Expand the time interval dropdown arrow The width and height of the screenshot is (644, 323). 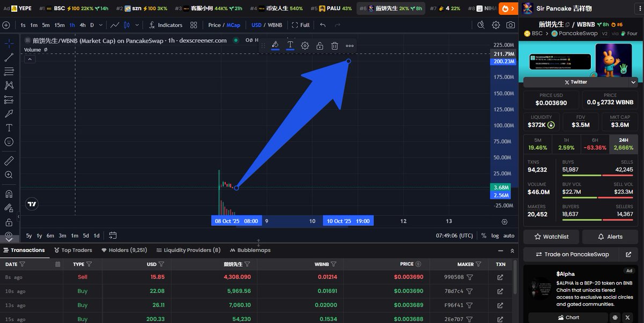101,25
